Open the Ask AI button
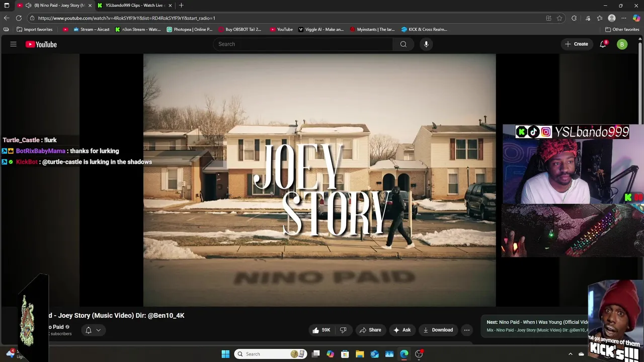 [402, 330]
